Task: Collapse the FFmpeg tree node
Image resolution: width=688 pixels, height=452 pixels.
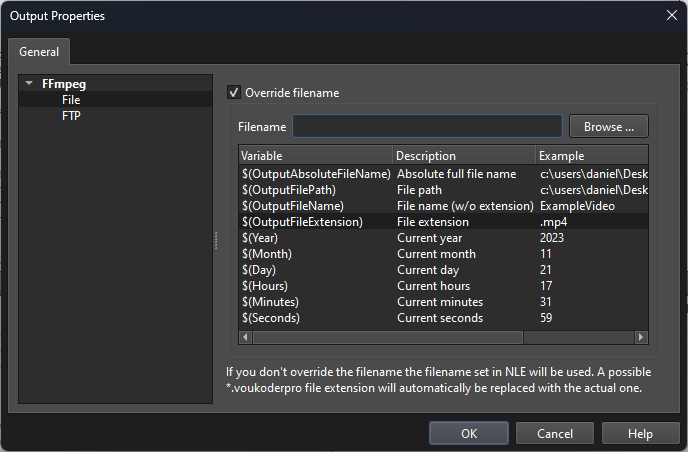Action: [x=30, y=84]
